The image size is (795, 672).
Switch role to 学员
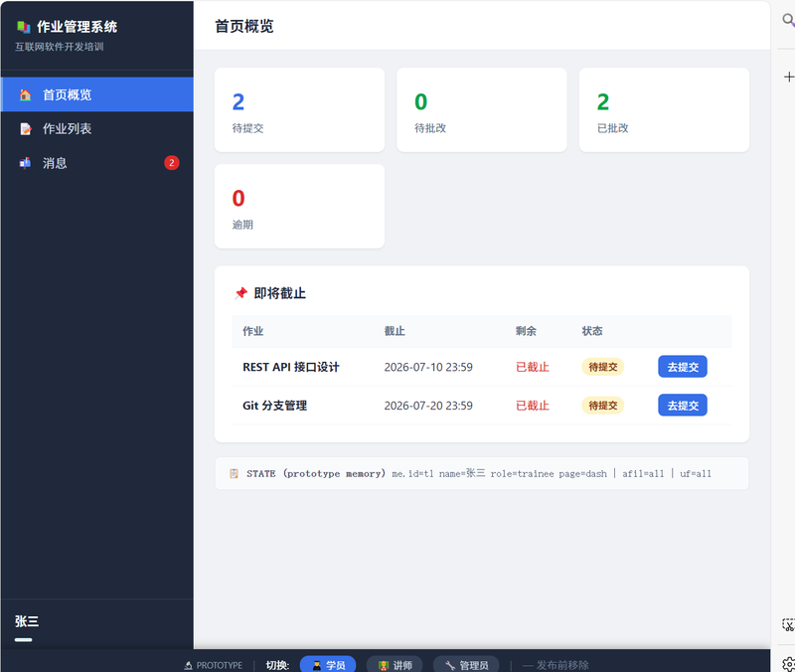point(328,664)
